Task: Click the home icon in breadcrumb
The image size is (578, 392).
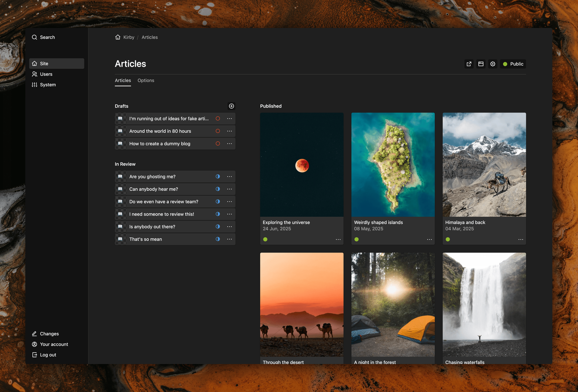Action: pos(118,37)
